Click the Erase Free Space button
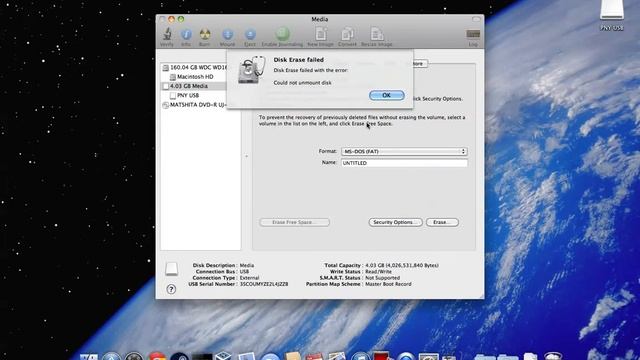Screen dimensions: 640x360 coord(294,222)
